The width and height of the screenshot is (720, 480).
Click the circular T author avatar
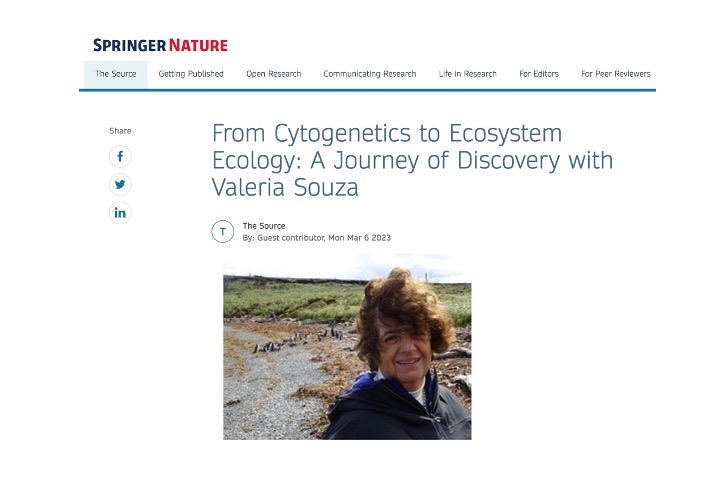tap(223, 232)
